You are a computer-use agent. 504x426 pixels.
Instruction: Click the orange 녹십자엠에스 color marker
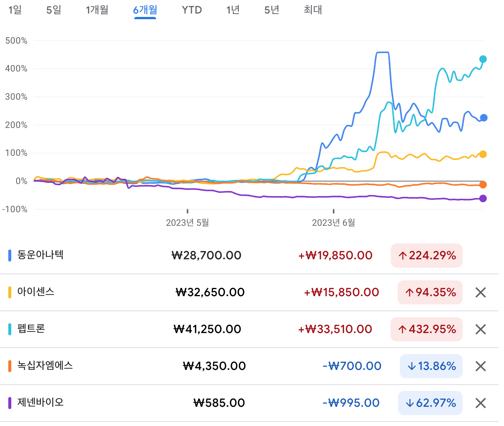point(10,366)
